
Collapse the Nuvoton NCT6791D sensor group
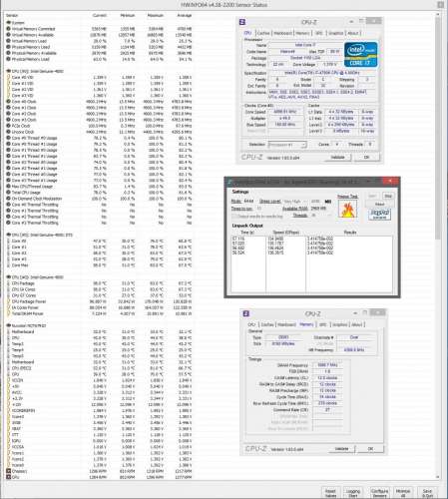(x=9, y=325)
